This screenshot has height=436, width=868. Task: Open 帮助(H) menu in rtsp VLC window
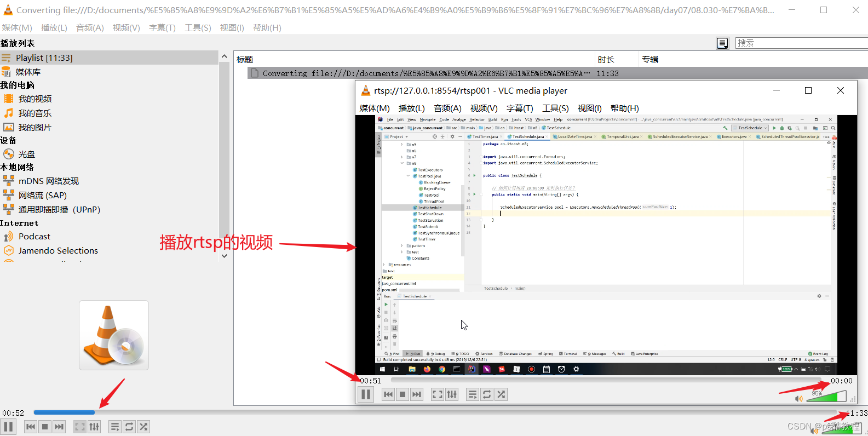point(625,108)
